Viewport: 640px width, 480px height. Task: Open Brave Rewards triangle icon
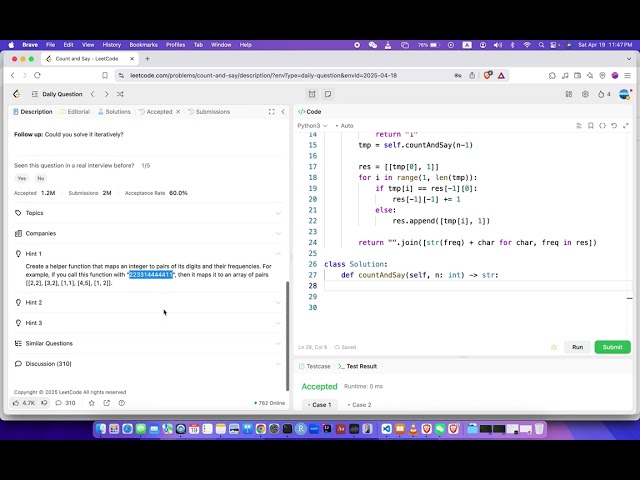click(501, 76)
